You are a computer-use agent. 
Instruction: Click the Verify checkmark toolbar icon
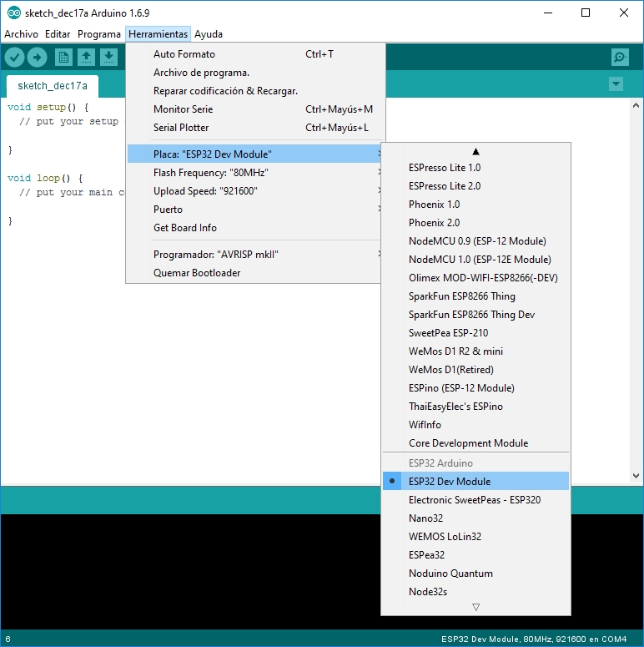(x=14, y=58)
